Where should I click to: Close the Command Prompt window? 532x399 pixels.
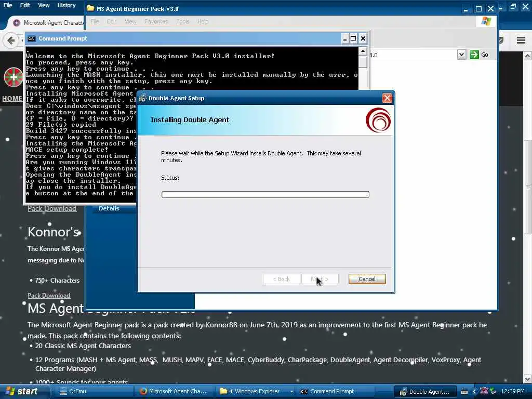click(x=363, y=38)
